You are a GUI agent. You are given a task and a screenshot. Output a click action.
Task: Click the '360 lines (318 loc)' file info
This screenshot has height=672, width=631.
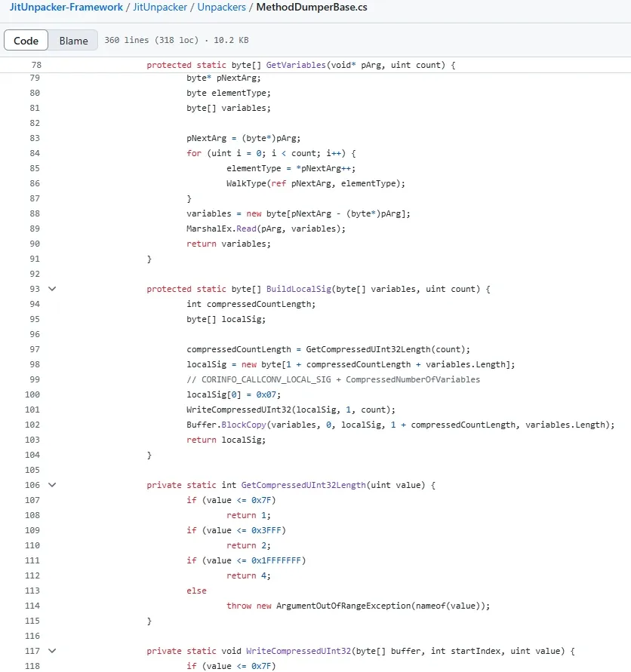[152, 40]
